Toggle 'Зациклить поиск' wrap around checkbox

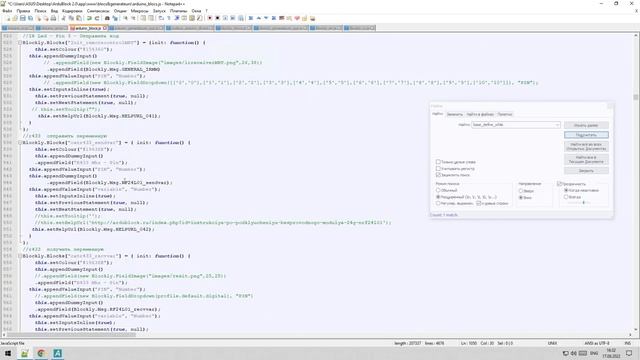point(438,175)
